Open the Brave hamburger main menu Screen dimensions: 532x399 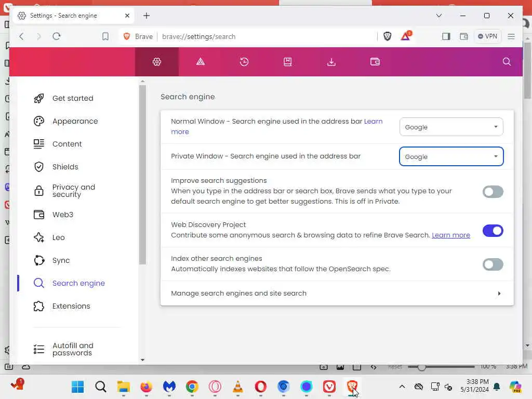(x=511, y=36)
